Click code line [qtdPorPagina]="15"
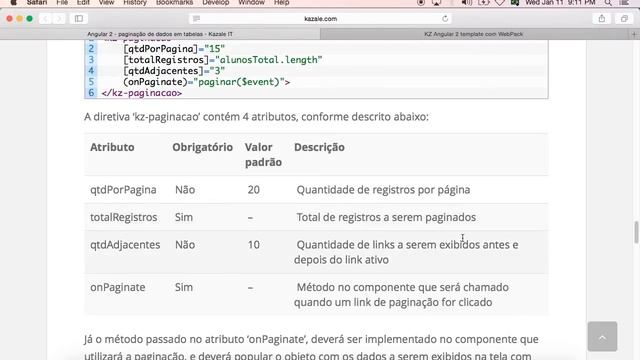The image size is (640, 360). pos(174,49)
